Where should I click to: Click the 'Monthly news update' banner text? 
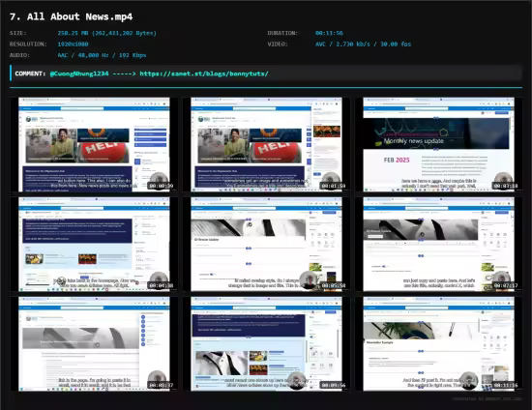(x=414, y=141)
